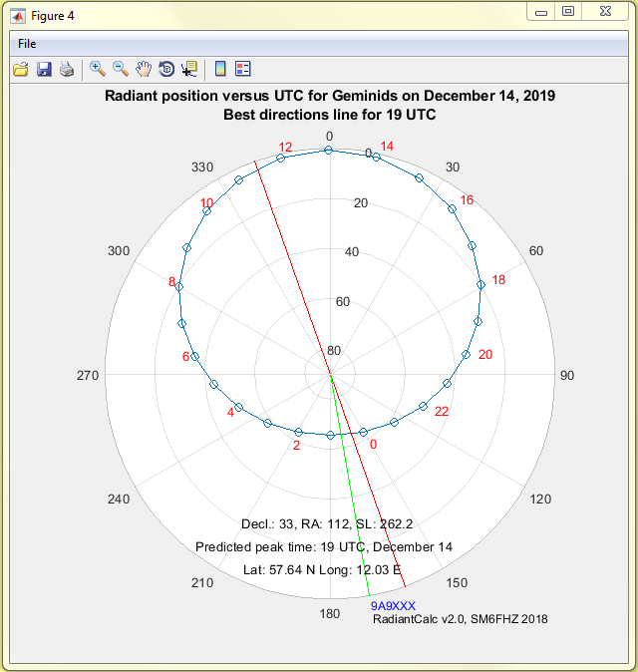
Task: Click the azimuth label 210
Action: click(202, 583)
